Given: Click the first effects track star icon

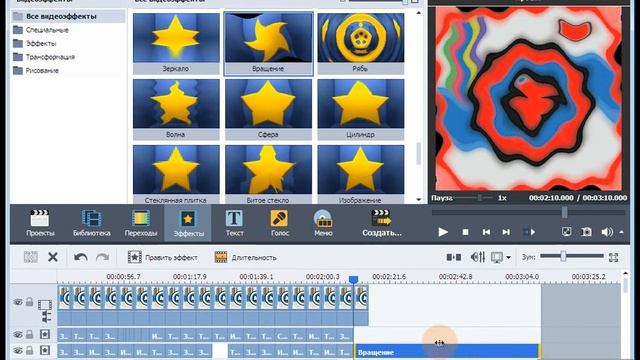Looking at the screenshot, I should [45, 334].
